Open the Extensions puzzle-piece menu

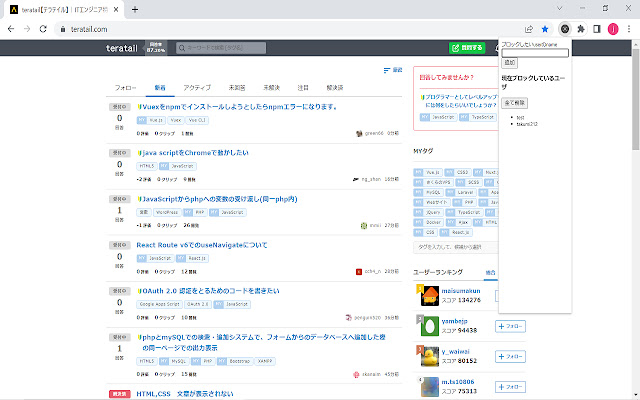click(581, 29)
